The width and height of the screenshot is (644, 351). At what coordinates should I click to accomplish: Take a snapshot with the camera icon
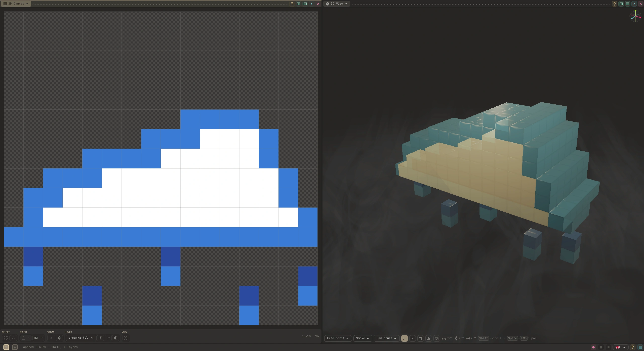point(437,338)
